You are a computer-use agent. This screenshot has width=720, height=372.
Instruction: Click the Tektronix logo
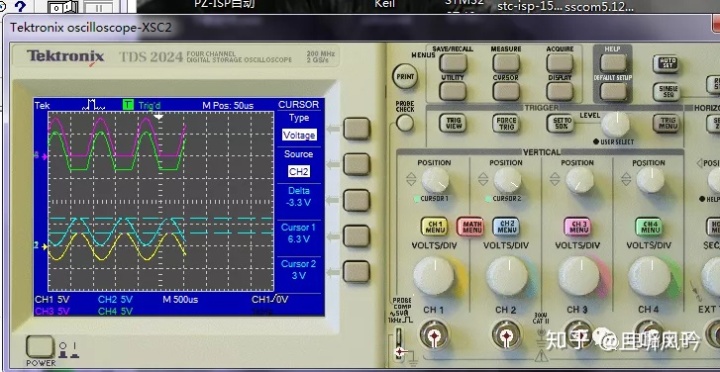coord(66,56)
